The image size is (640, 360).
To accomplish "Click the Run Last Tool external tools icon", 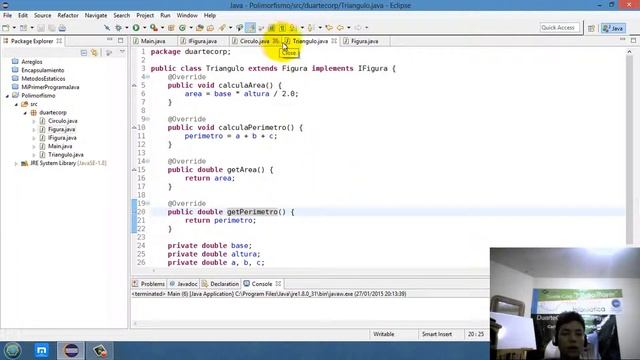I will (154, 28).
